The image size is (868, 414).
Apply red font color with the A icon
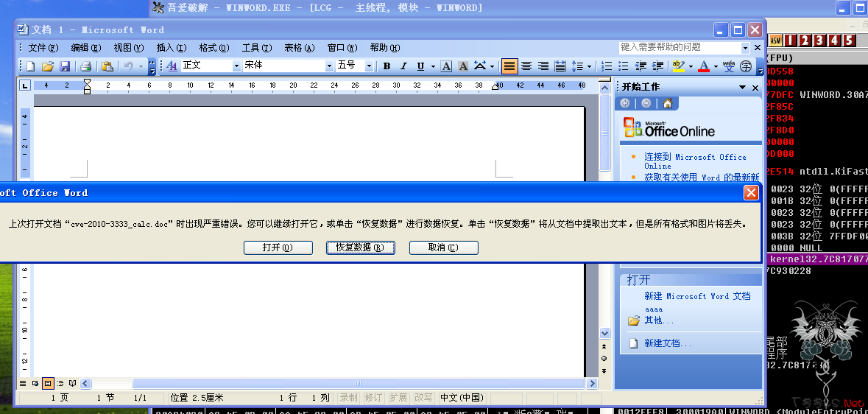(x=704, y=66)
